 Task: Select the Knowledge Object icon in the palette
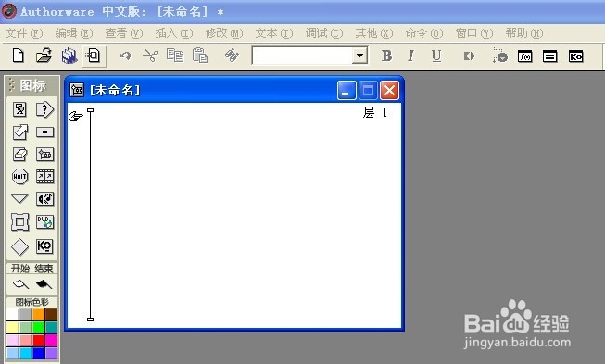(x=44, y=246)
